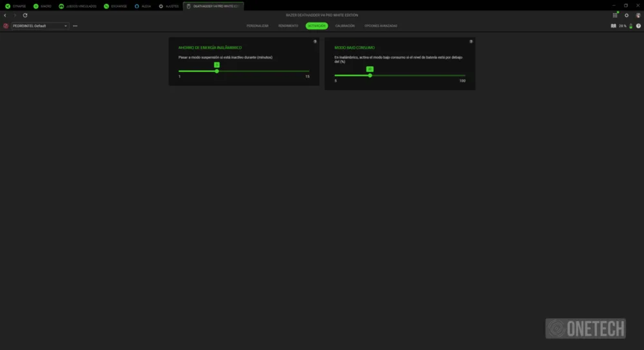Viewport: 644px width, 350px height.
Task: Open the profile options ellipsis menu
Action: coord(75,26)
